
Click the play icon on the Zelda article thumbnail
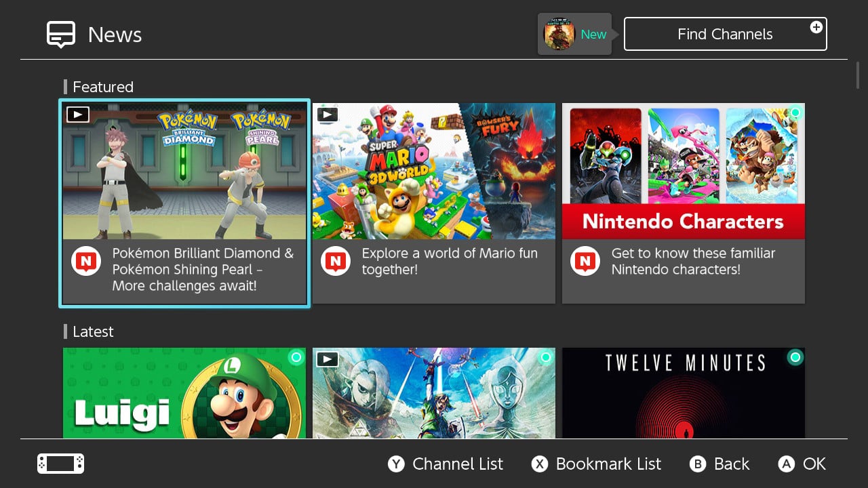coord(327,359)
